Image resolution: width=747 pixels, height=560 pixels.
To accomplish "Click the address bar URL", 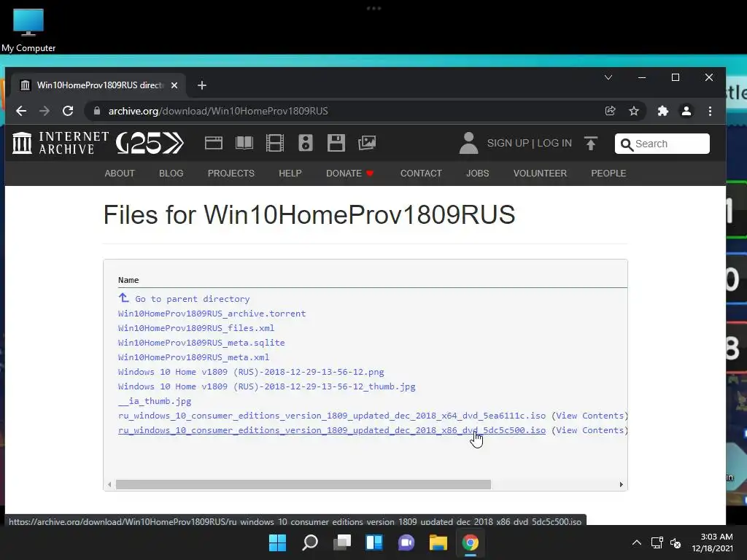I will (x=218, y=111).
